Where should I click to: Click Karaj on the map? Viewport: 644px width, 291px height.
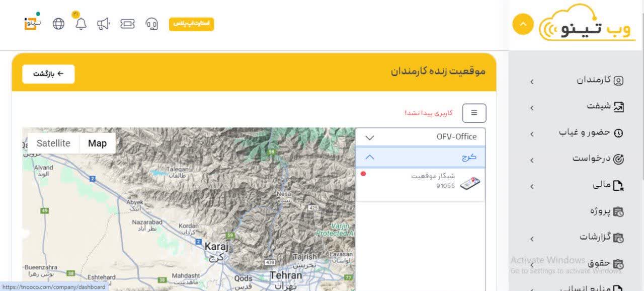point(216,247)
